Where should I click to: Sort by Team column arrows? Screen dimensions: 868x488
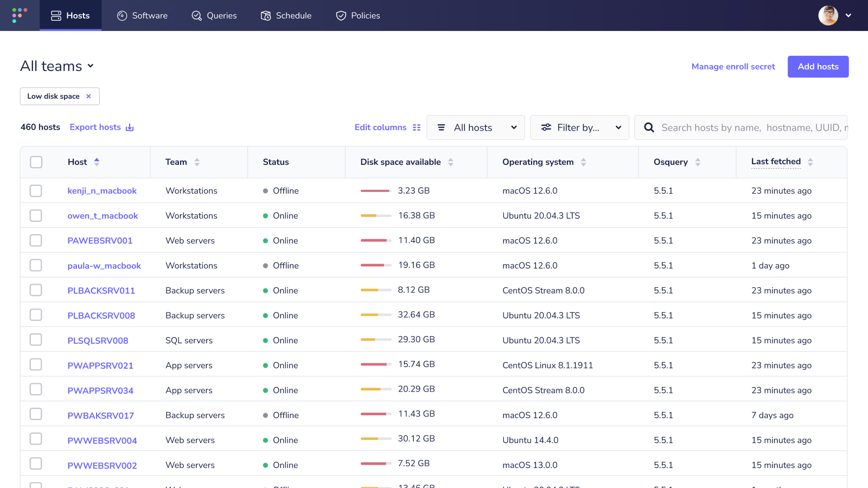click(x=197, y=162)
